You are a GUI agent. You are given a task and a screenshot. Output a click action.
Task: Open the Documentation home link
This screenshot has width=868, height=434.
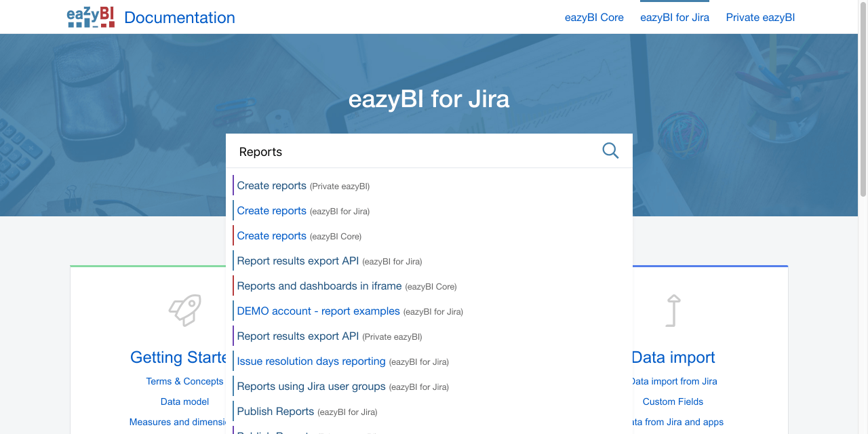(x=180, y=18)
